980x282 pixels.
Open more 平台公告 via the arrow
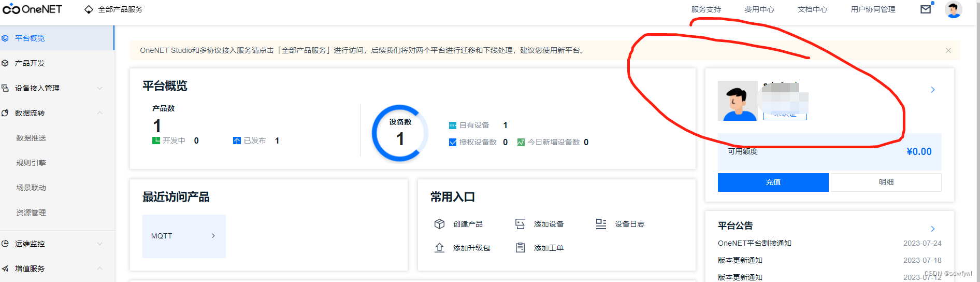[x=933, y=229]
